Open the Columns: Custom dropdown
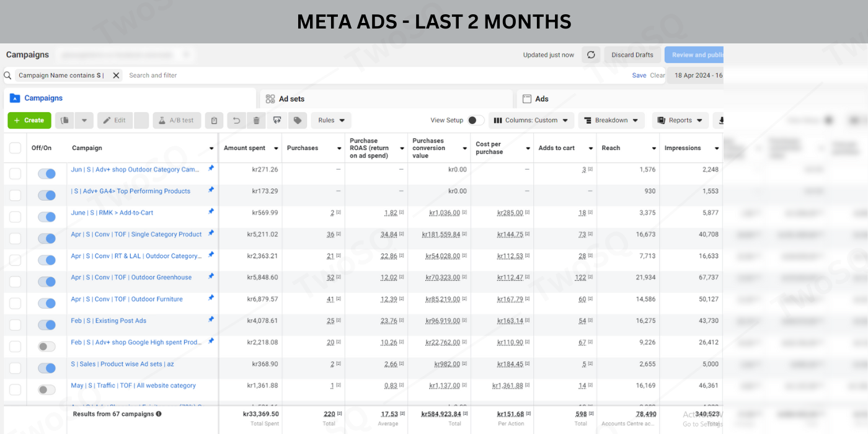 coord(531,120)
